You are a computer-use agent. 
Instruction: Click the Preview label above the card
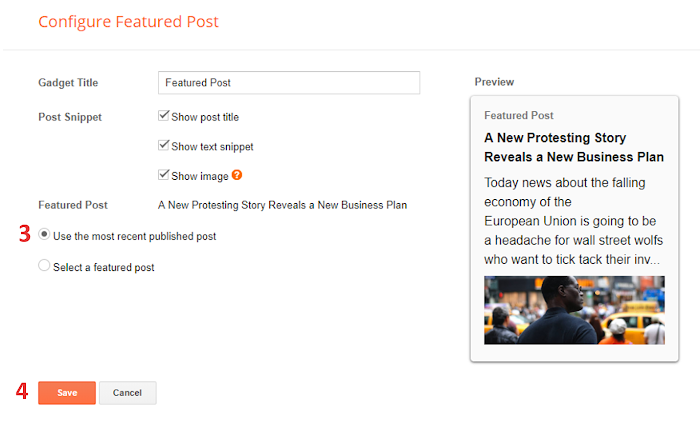click(494, 82)
